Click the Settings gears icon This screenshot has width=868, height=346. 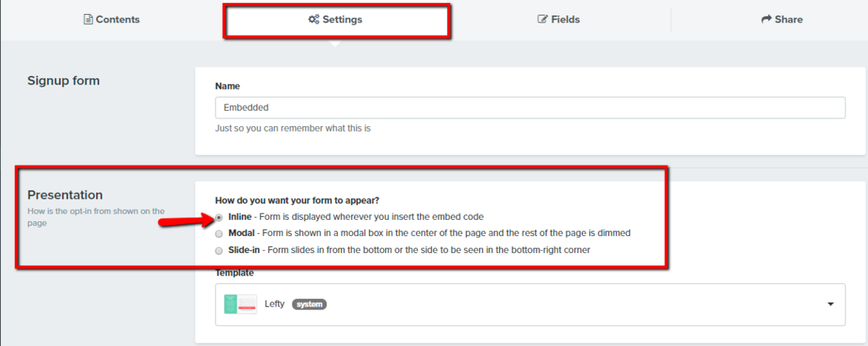pos(314,19)
